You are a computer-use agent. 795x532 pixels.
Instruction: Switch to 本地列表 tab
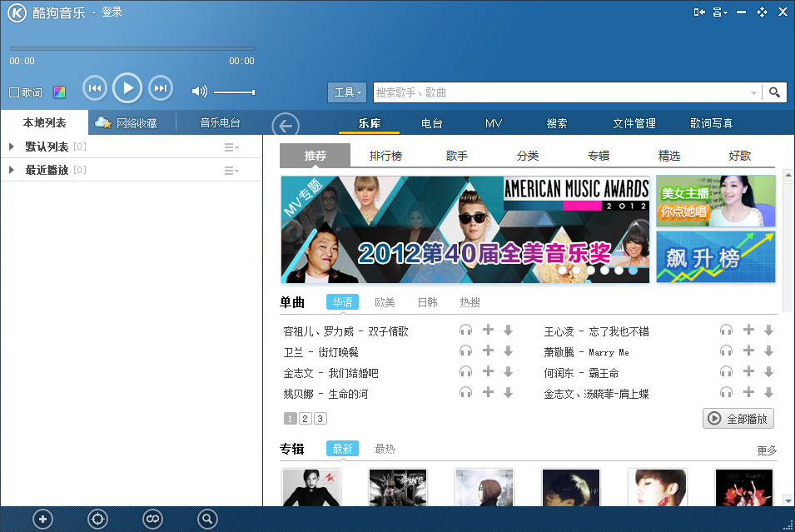[45, 122]
